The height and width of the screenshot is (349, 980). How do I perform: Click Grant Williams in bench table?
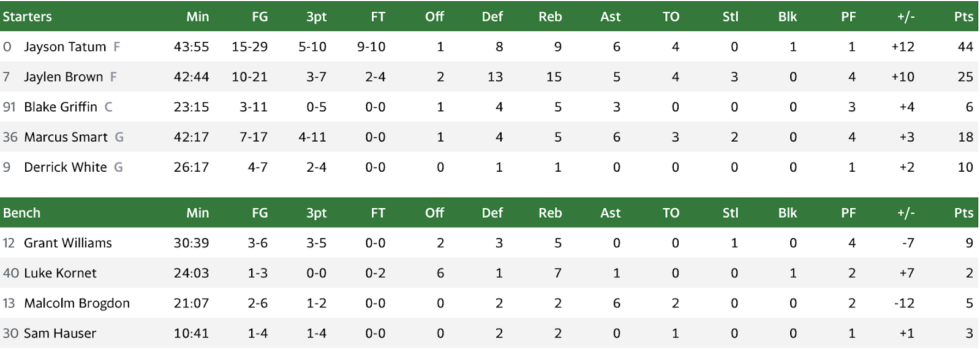pos(68,243)
